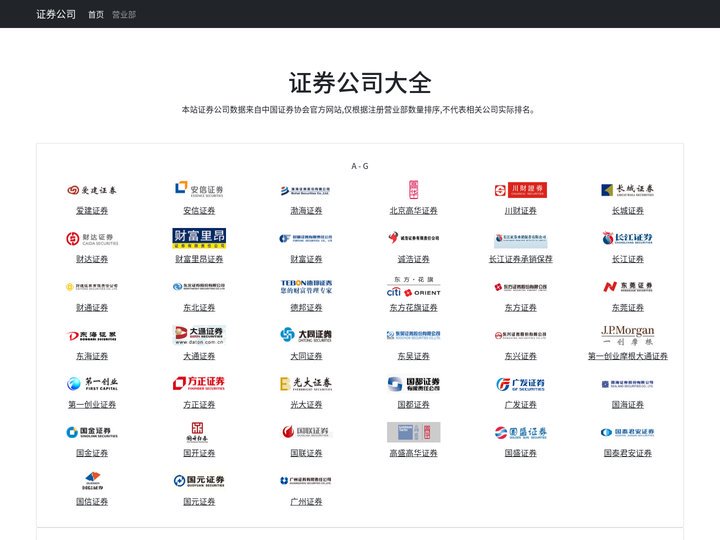The width and height of the screenshot is (720, 540).
Task: Open the 渤海证券 text link
Action: click(x=306, y=211)
